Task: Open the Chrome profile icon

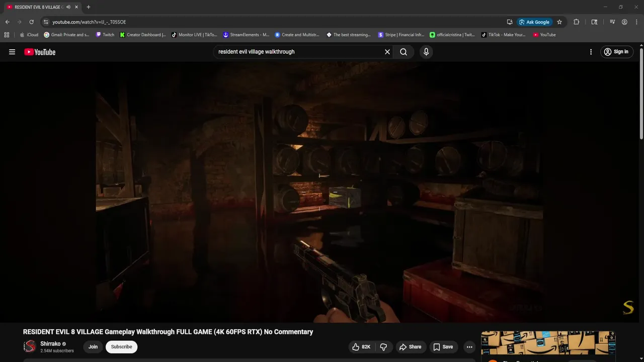Action: click(624, 22)
